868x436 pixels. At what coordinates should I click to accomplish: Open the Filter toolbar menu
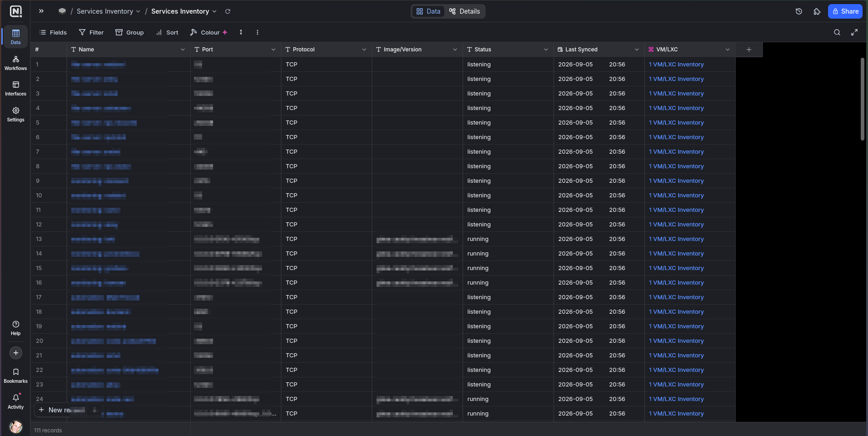(91, 32)
